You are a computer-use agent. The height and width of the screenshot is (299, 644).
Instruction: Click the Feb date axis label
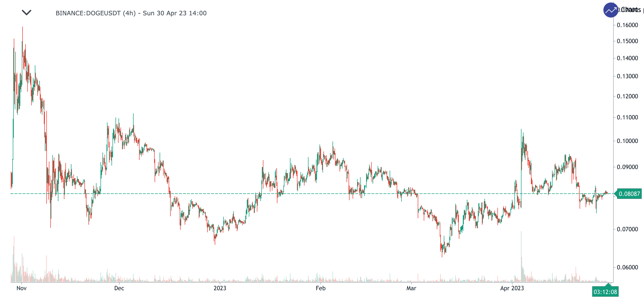pos(321,288)
